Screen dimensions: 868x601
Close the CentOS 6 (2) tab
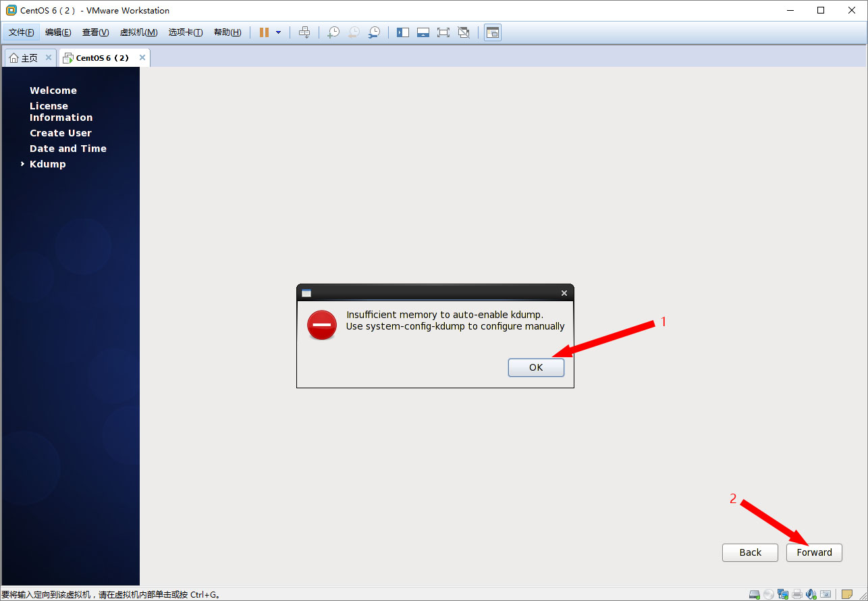tap(142, 58)
